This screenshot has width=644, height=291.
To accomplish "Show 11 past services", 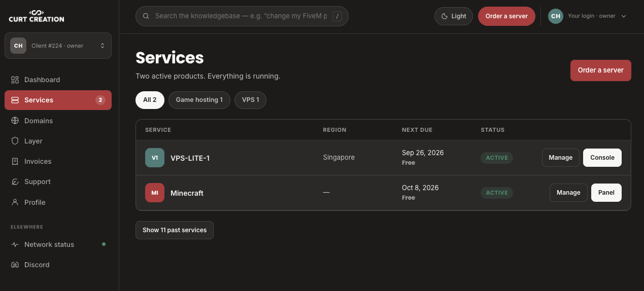I will pos(175,230).
